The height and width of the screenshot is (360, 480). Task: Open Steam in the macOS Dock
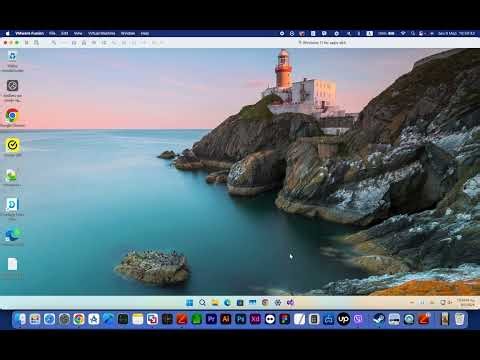coord(379,319)
